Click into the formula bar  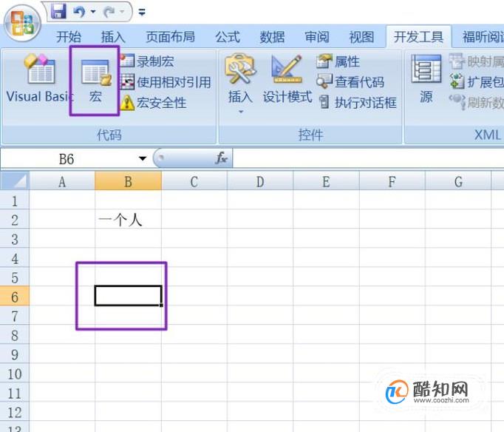tap(368, 158)
